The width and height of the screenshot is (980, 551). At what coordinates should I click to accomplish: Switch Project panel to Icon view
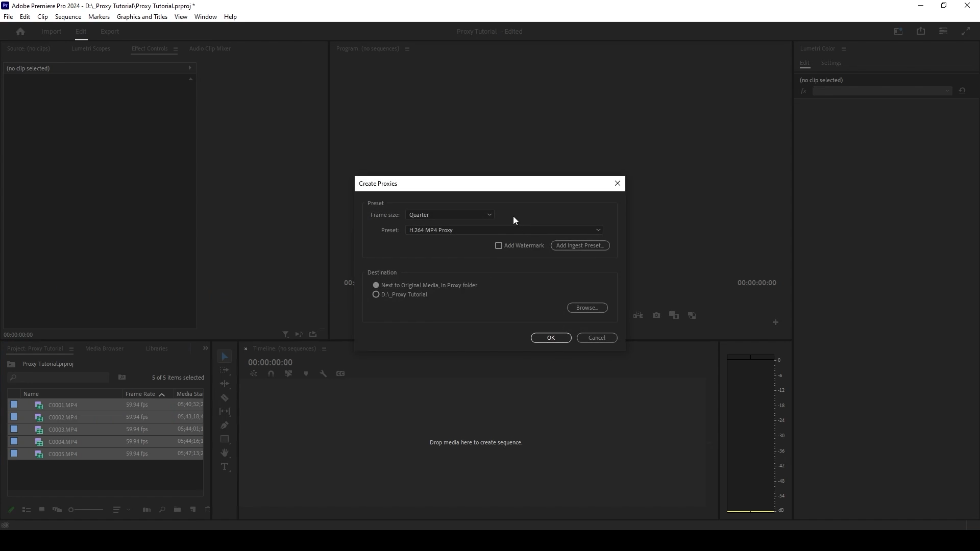pyautogui.click(x=42, y=510)
